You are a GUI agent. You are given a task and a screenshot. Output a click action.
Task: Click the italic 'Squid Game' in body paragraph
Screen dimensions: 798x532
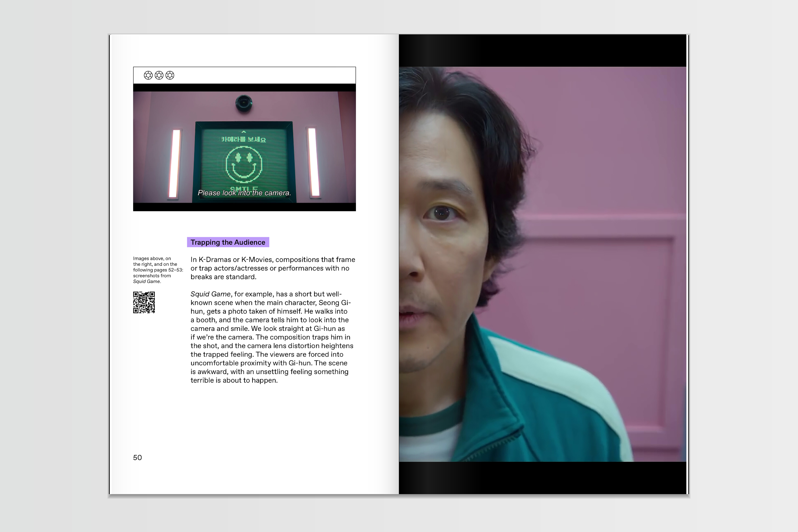tap(210, 294)
